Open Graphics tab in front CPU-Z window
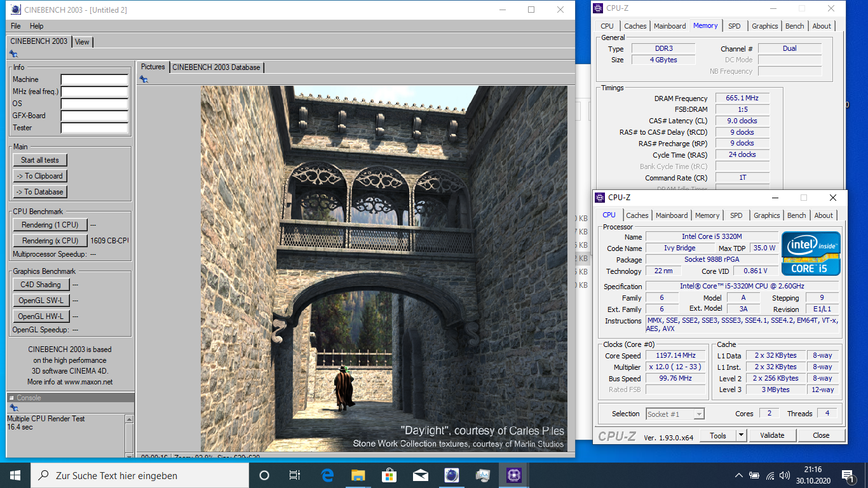 click(767, 215)
